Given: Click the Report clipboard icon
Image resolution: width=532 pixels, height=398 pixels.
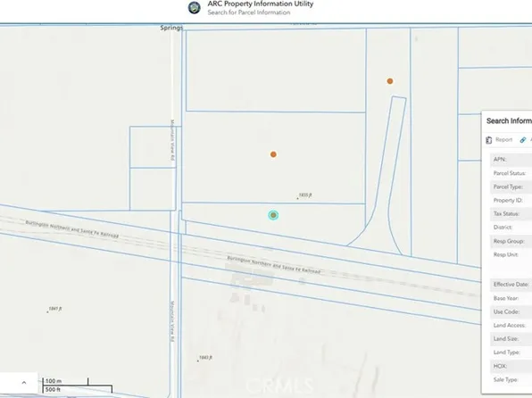Looking at the screenshot, I should (x=488, y=140).
